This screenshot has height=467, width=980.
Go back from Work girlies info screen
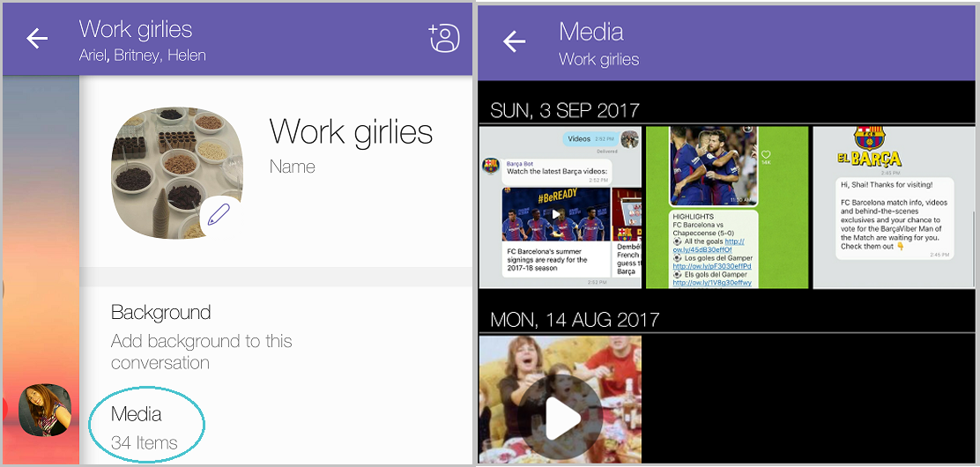[37, 39]
